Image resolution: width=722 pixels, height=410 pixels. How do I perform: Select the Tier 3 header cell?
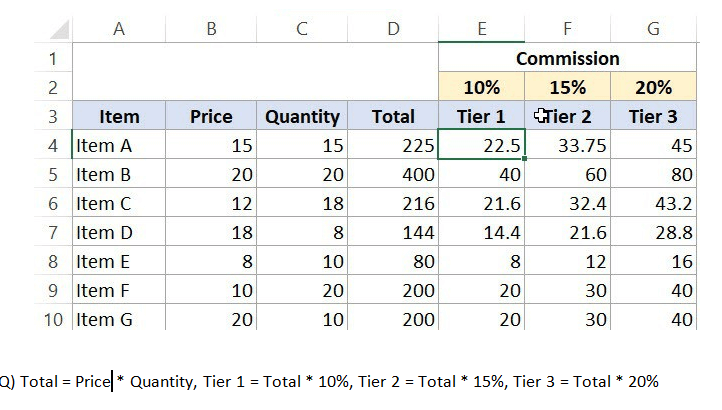coord(653,117)
